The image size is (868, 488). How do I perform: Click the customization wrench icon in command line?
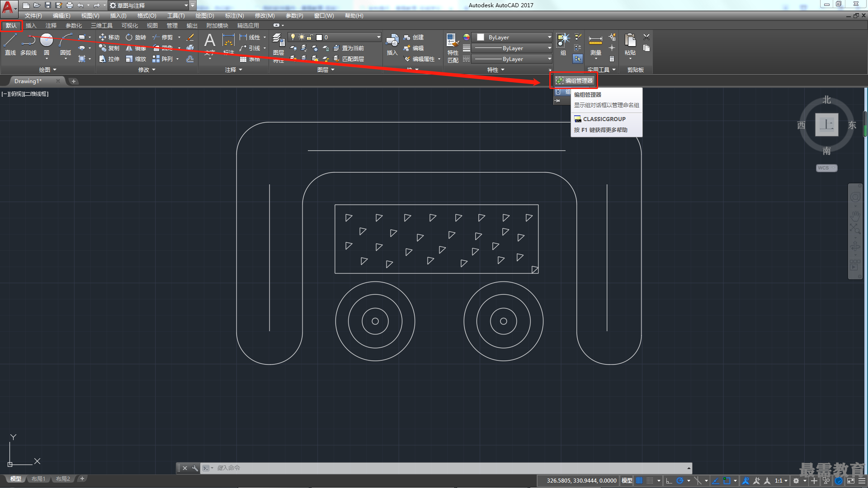tap(195, 468)
